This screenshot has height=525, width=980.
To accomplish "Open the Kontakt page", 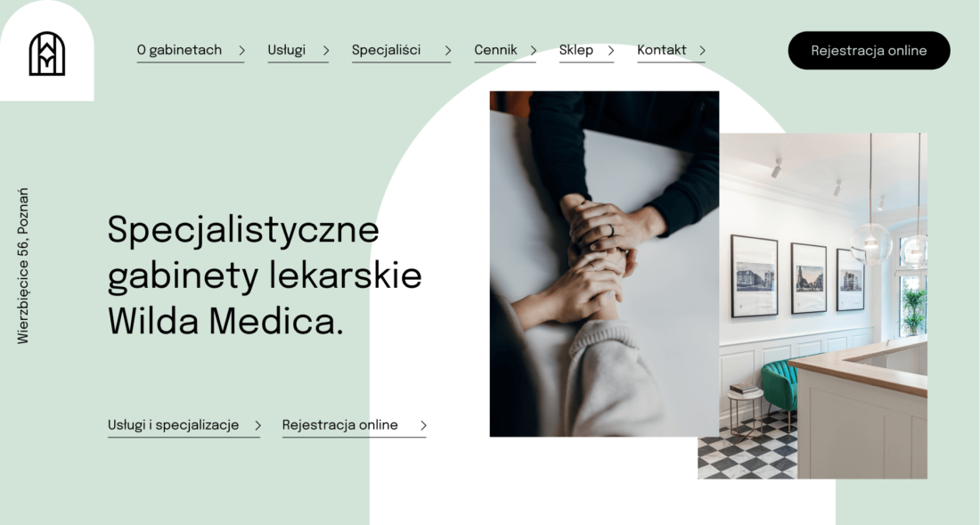I will point(662,50).
